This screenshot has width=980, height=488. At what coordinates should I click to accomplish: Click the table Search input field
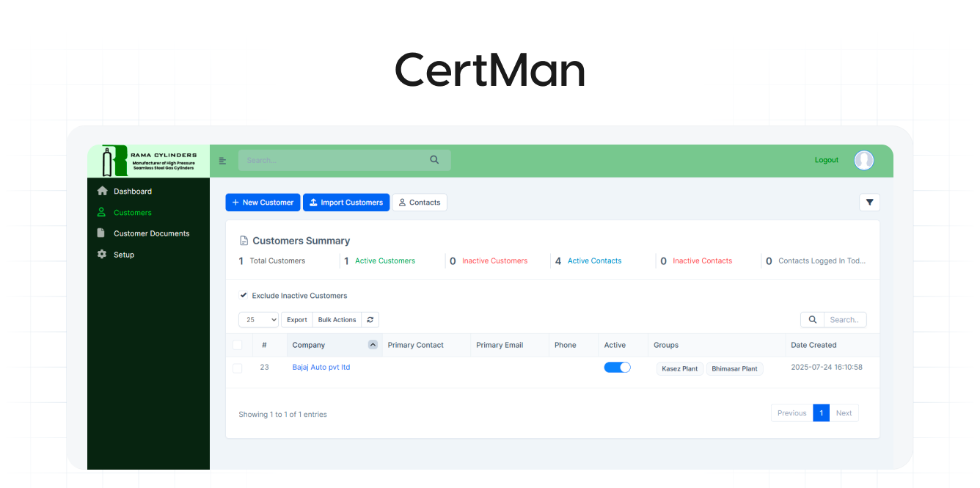844,320
